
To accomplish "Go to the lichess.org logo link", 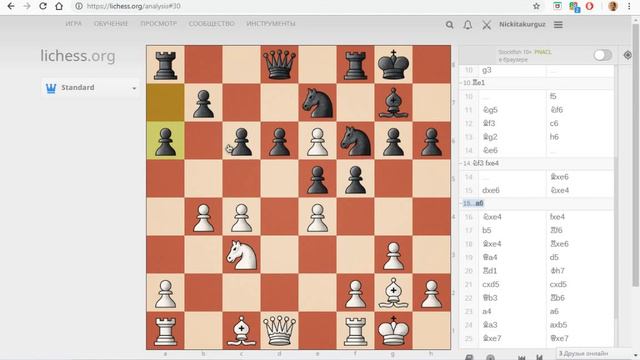I will pyautogui.click(x=78, y=56).
